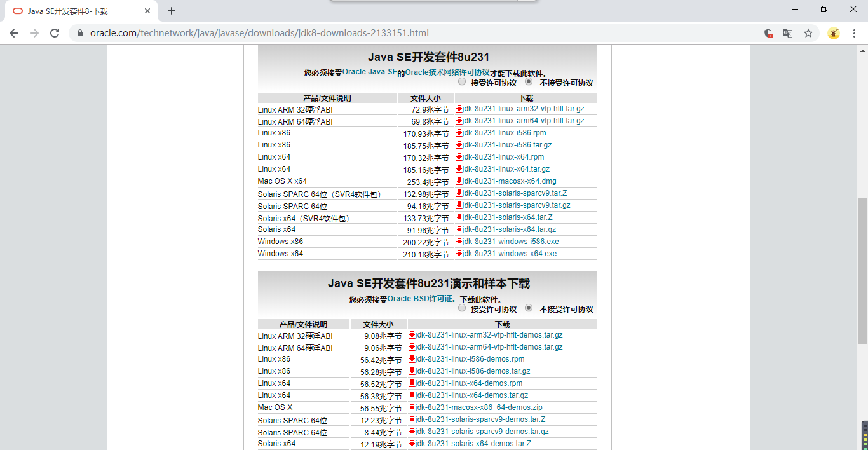
Task: Open the Oracle BSD许可证 link
Action: (421, 299)
